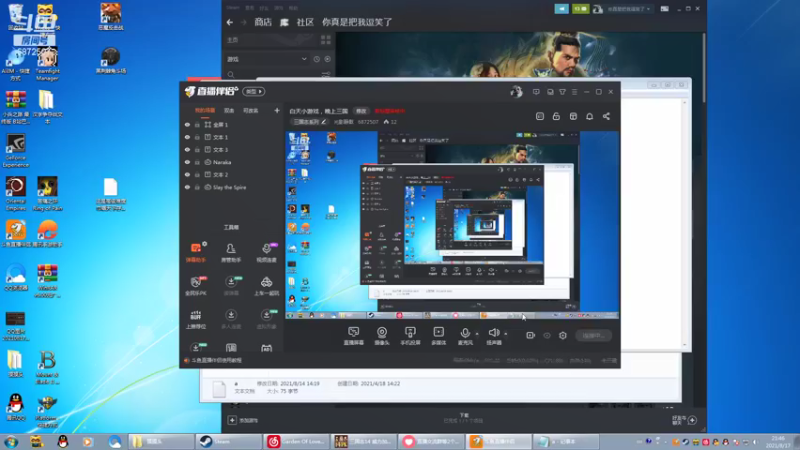Select the Naraka source row
The image size is (800, 450).
coord(232,162)
